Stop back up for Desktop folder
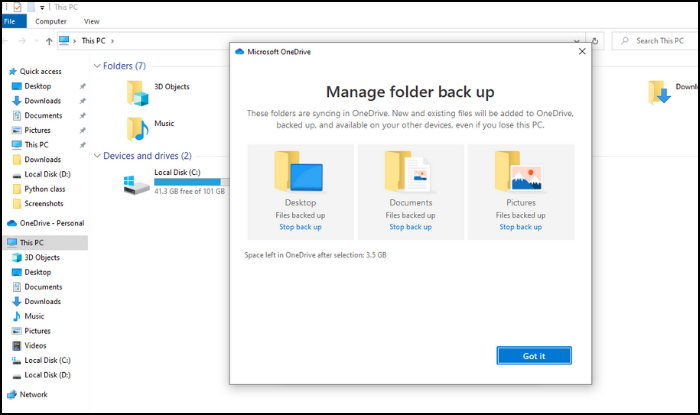The height and width of the screenshot is (415, 700). point(300,227)
